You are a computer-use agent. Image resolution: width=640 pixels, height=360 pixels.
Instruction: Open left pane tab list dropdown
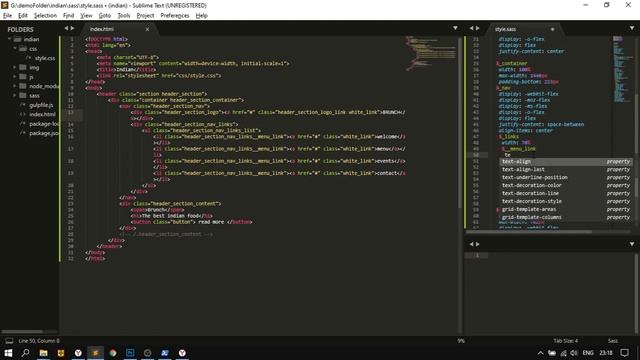[x=455, y=28]
